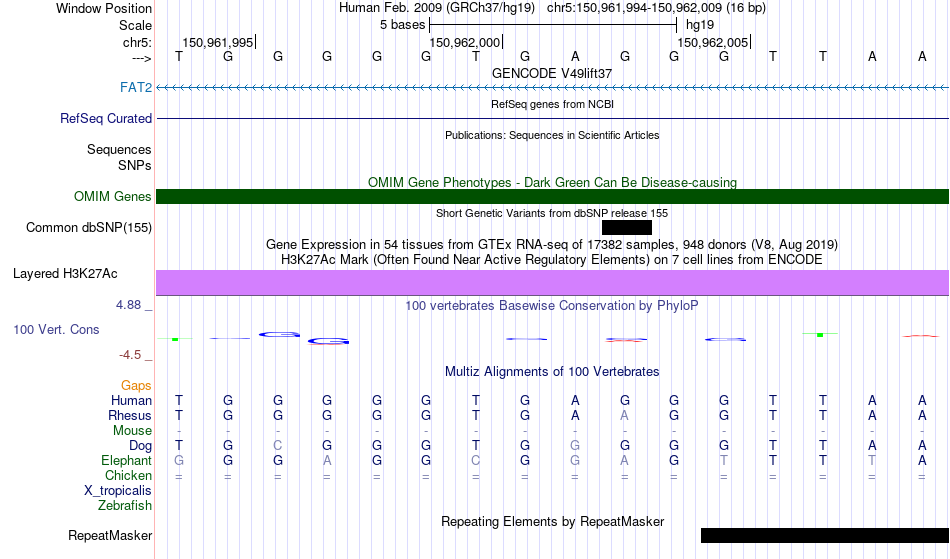The image size is (950, 559).
Task: Click the Dog species row label
Action: (x=141, y=446)
